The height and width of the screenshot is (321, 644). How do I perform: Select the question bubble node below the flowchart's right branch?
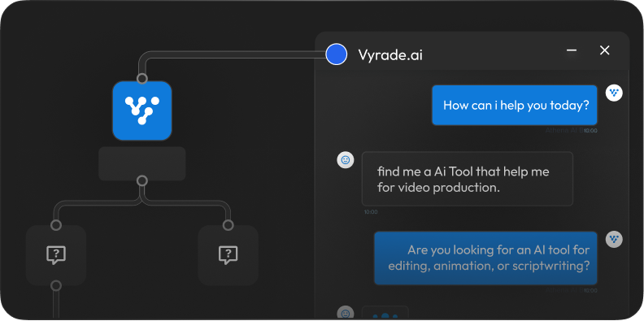tap(228, 255)
